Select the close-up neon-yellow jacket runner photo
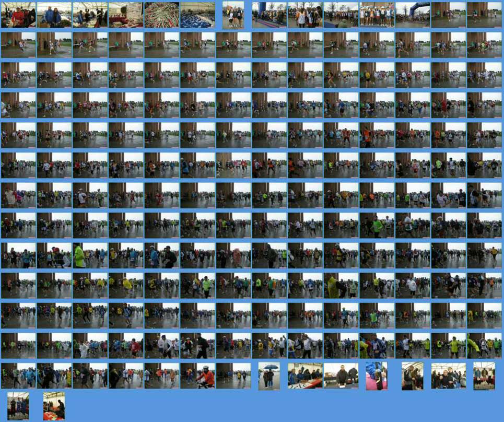The image size is (504, 422). pos(90,255)
